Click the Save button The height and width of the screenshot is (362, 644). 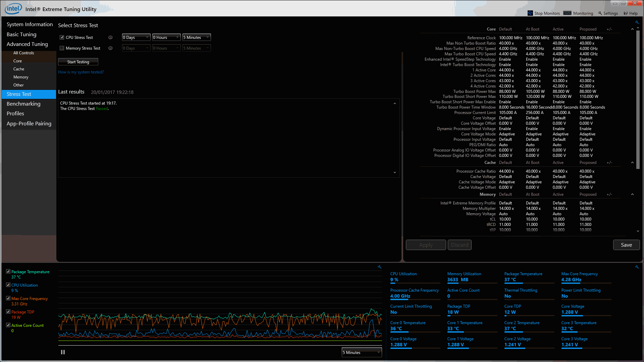pos(626,245)
